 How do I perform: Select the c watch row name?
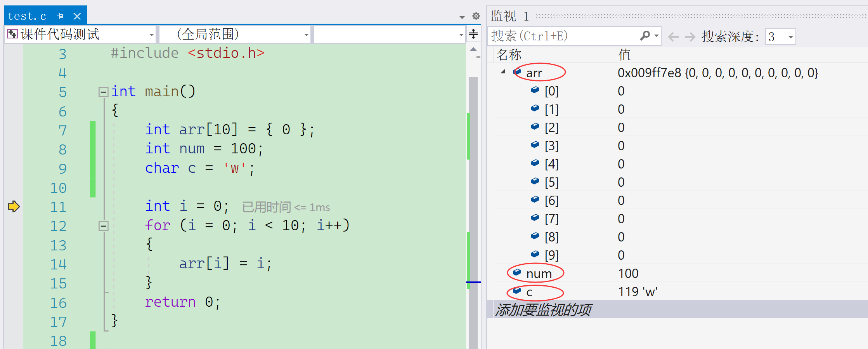click(529, 292)
